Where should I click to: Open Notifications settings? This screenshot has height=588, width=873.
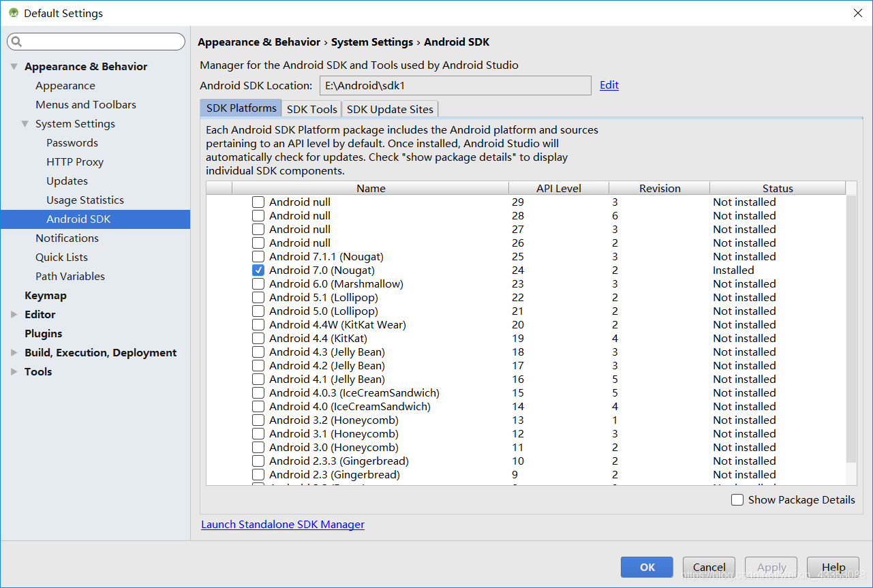pos(67,238)
